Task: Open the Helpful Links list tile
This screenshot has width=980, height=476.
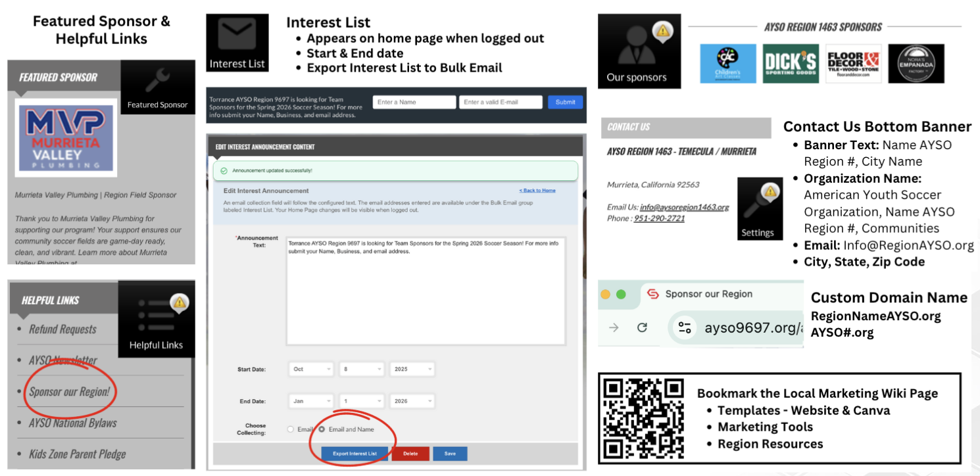Action: (x=156, y=319)
